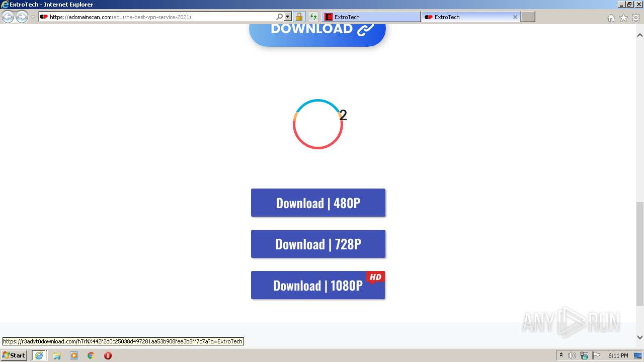Click the red HD badge
Viewport: 644px width, 362px height.
[375, 278]
